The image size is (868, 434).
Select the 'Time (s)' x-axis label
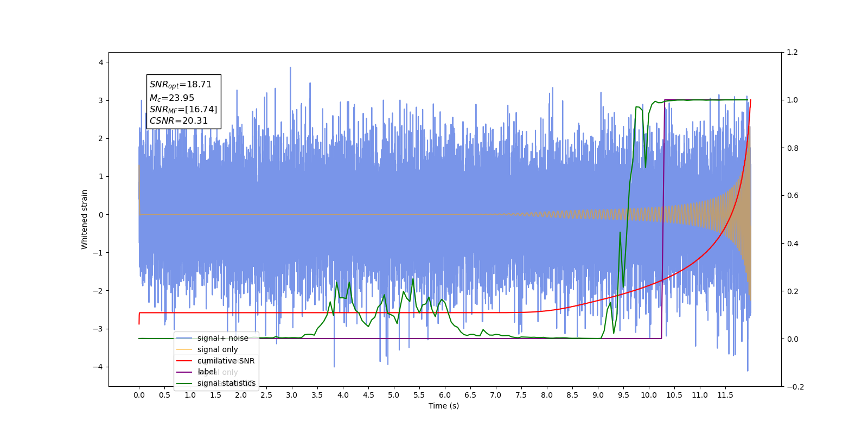(444, 406)
